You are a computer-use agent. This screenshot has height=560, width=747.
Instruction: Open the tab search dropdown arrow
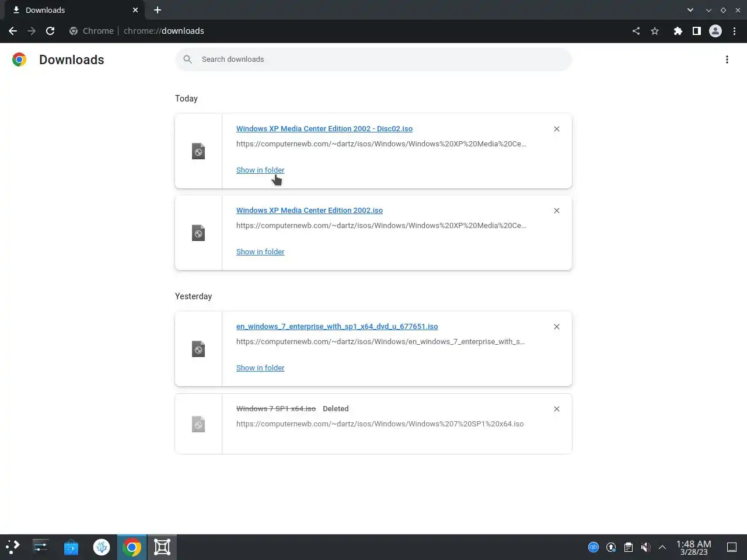point(690,10)
